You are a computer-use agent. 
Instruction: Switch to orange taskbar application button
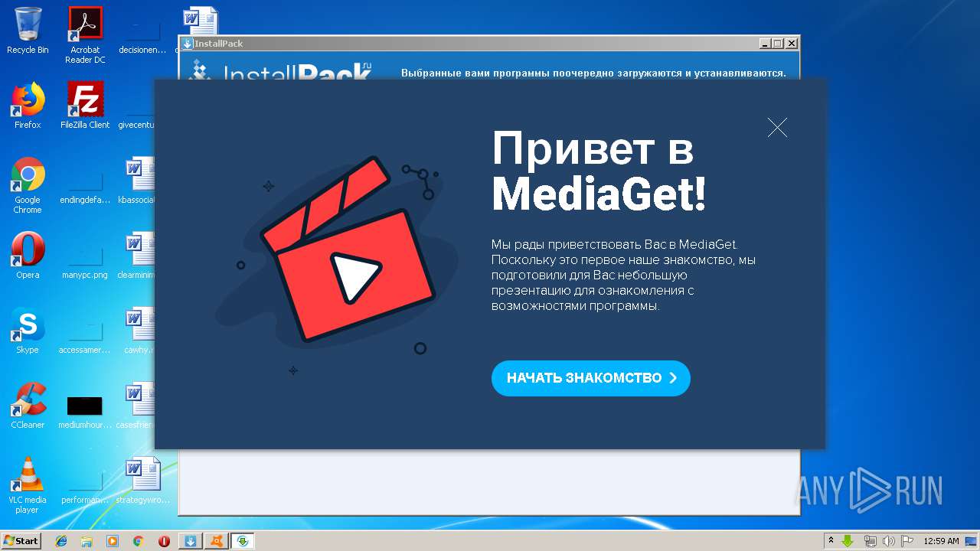(x=217, y=541)
